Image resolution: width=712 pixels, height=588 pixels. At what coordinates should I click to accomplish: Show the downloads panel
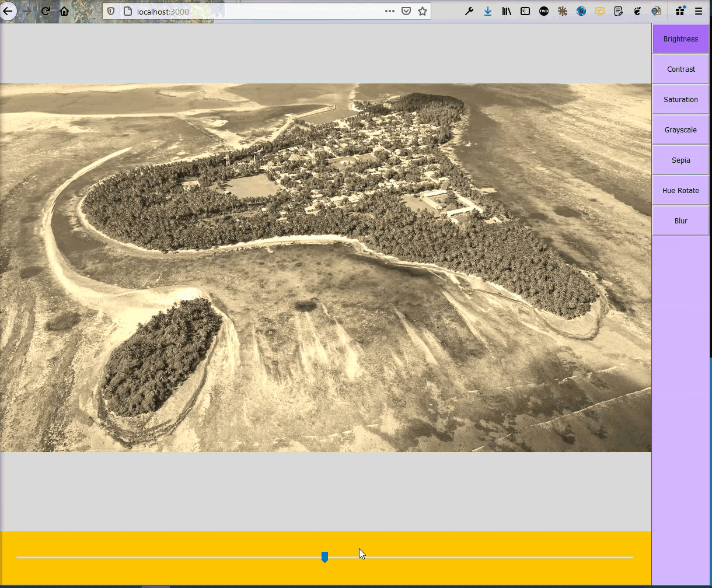[488, 11]
